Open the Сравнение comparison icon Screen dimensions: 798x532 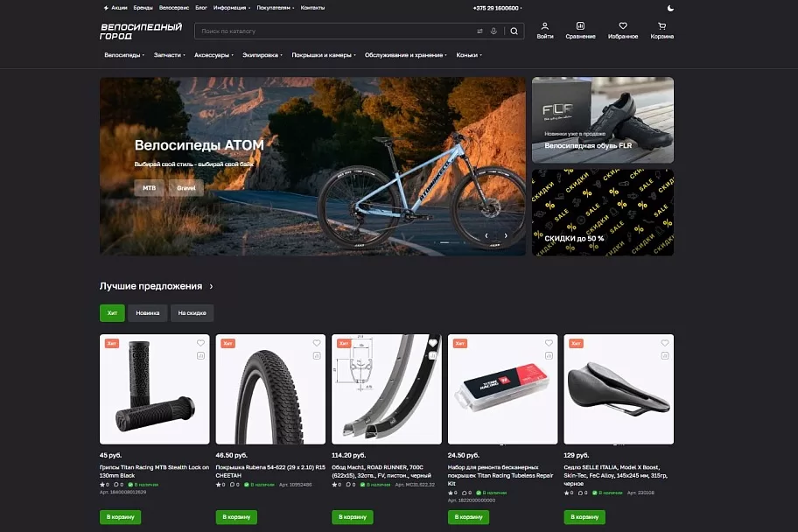click(580, 31)
